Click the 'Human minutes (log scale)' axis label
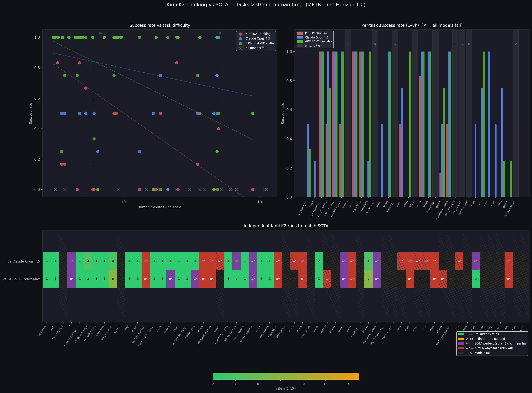The width and height of the screenshot is (532, 393). click(160, 207)
